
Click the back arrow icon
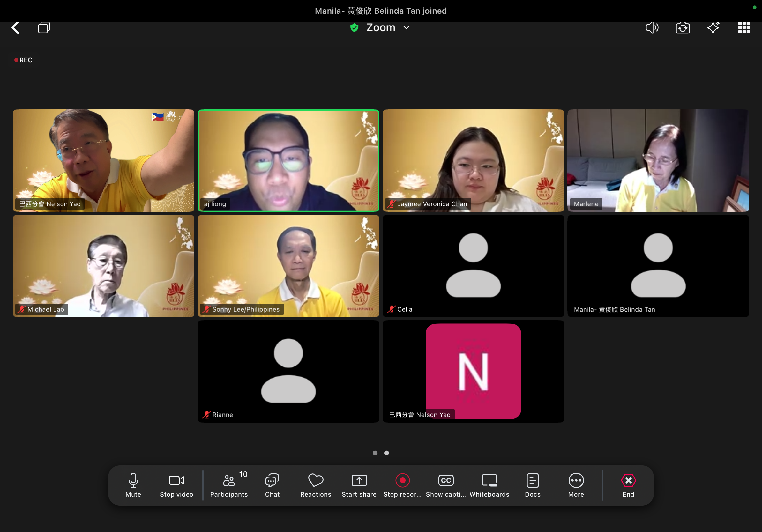pos(16,28)
